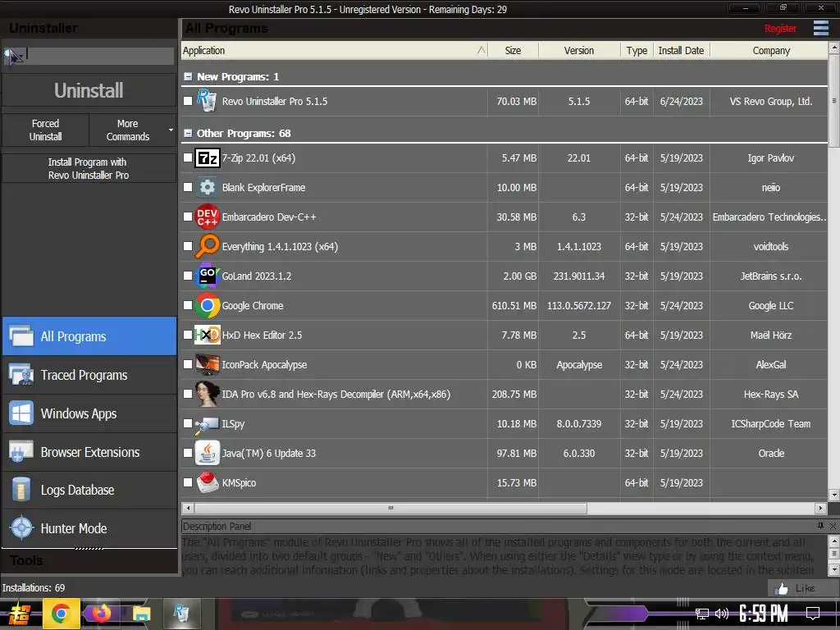
Task: Open the taskbar notification center icon
Action: click(x=813, y=614)
